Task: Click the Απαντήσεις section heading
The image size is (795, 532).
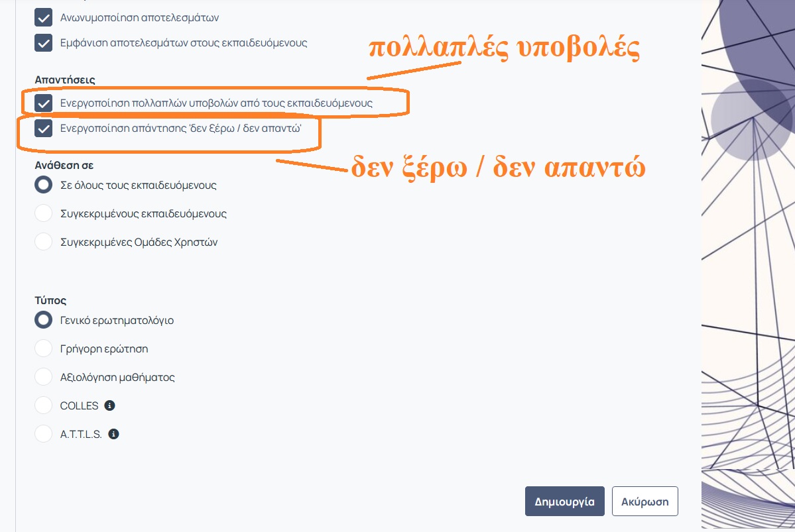Action: (x=65, y=80)
